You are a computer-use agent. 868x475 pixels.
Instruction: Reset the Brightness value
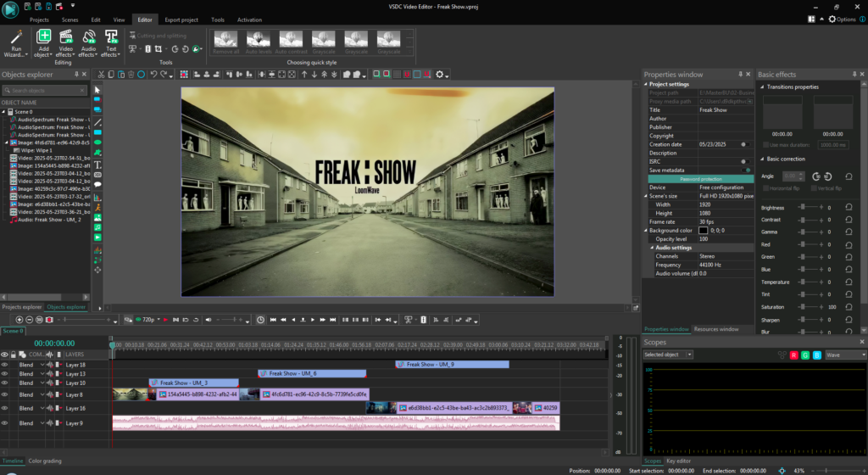[x=849, y=207]
